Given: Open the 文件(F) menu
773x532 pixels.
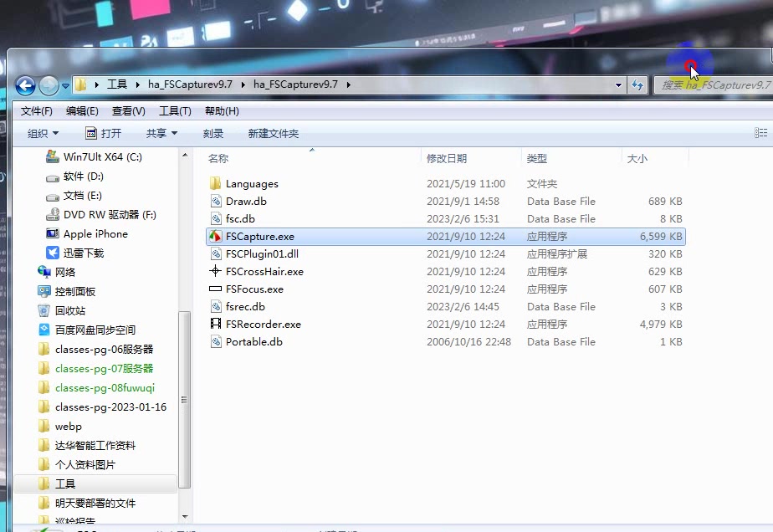Looking at the screenshot, I should tap(36, 111).
